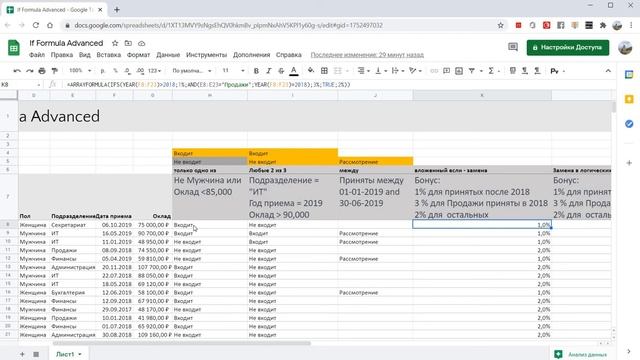
Task: Open the Вставка menu
Action: [109, 55]
